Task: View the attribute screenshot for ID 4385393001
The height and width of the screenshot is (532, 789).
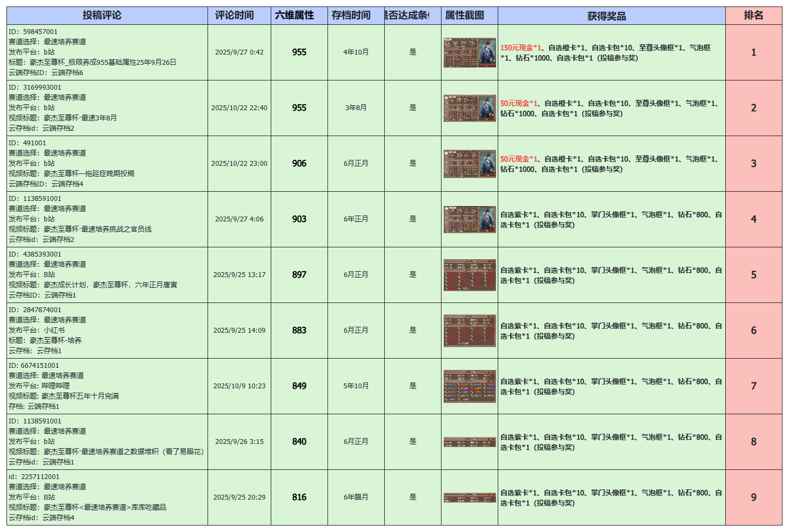Action: (x=470, y=275)
